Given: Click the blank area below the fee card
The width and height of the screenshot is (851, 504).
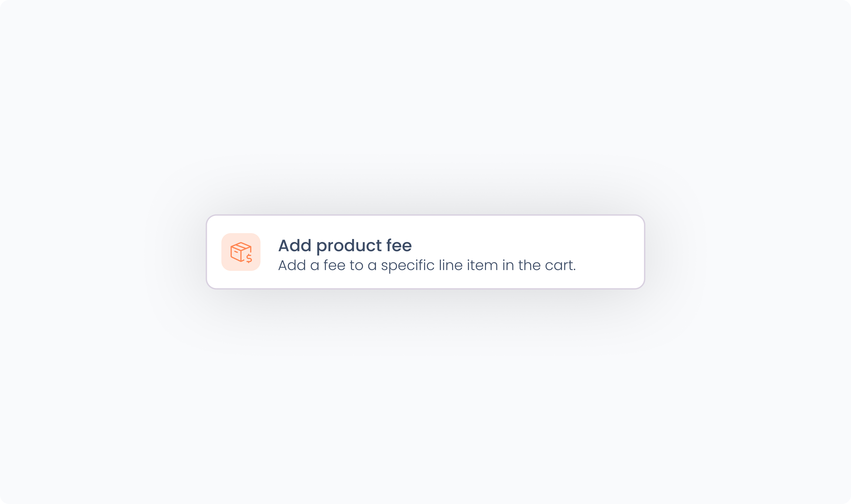Looking at the screenshot, I should click(x=425, y=391).
